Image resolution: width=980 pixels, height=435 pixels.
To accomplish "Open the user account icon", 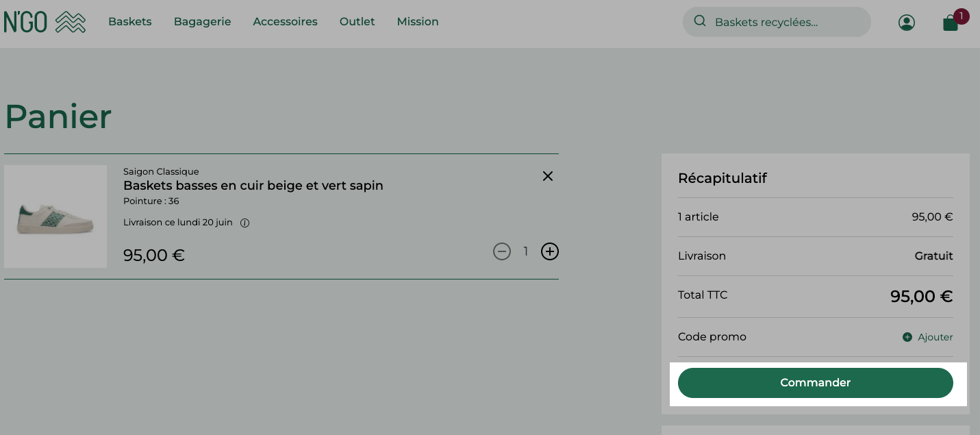I will [x=906, y=23].
